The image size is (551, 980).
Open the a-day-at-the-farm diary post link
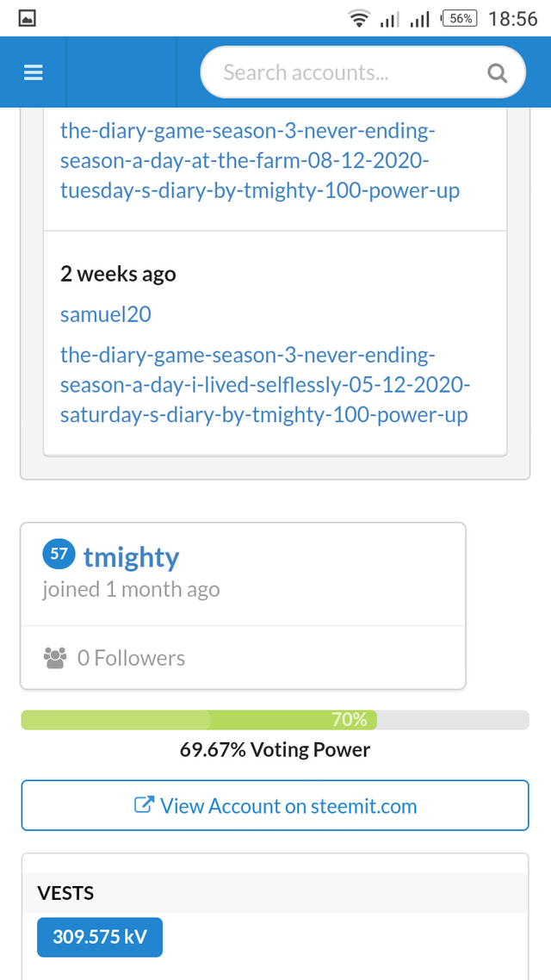click(259, 161)
